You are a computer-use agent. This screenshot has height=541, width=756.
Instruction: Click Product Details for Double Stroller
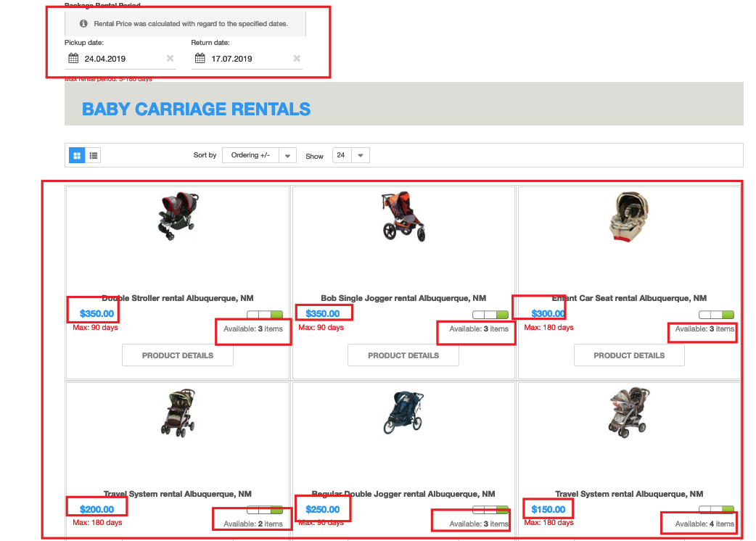tap(178, 355)
